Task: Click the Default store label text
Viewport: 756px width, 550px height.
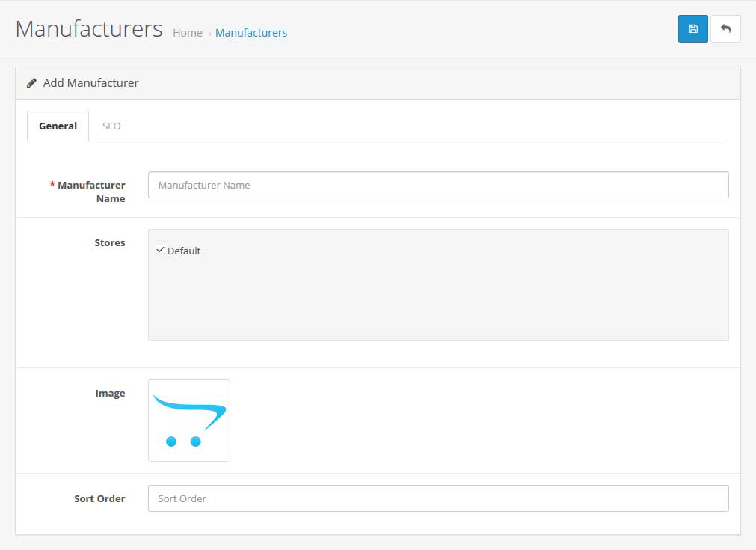Action: tap(184, 251)
